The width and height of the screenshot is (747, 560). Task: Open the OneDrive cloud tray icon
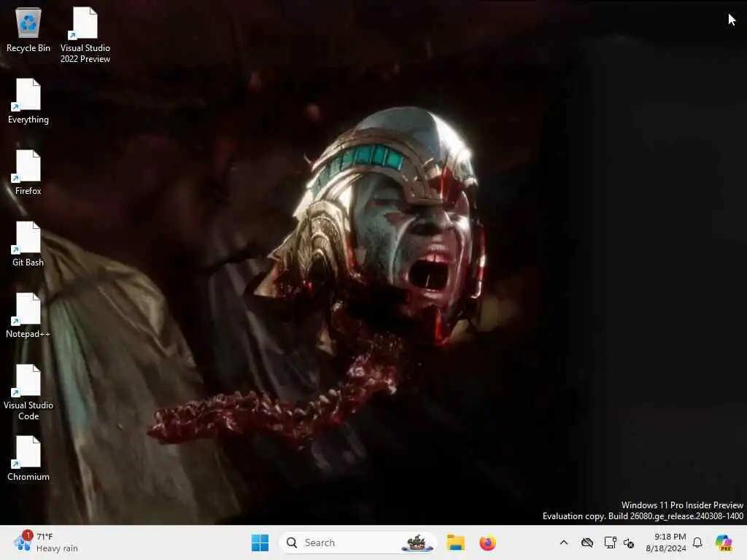pos(587,542)
